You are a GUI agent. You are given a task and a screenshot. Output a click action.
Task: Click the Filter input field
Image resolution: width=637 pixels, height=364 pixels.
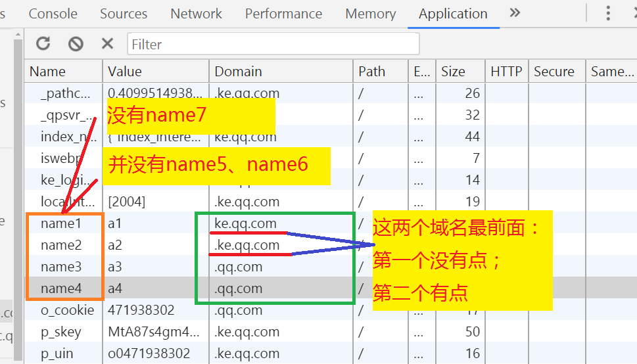(x=273, y=44)
